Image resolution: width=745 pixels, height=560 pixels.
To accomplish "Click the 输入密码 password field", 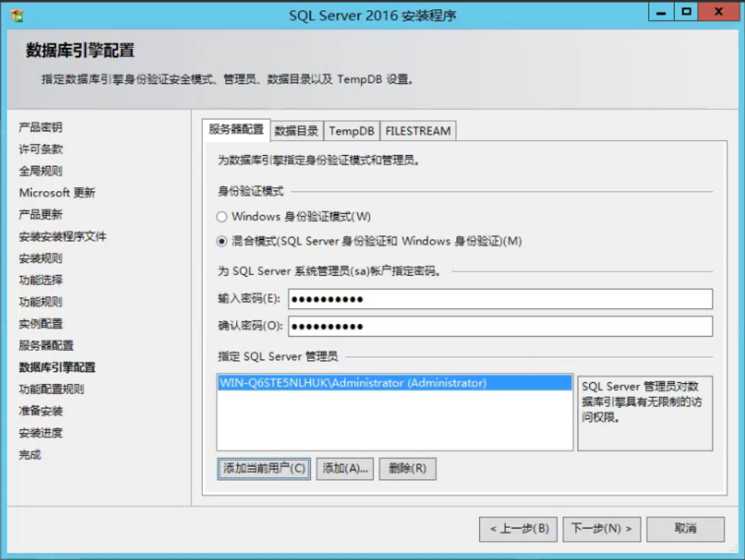I will point(500,299).
